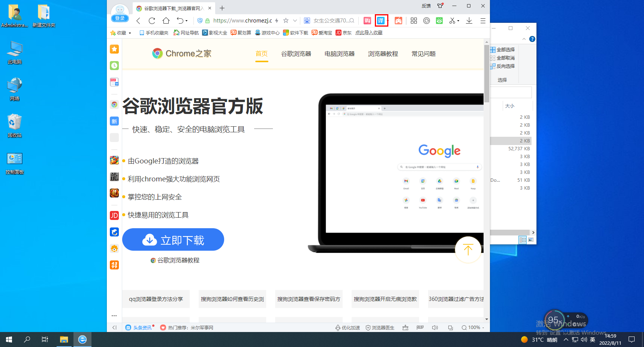The width and height of the screenshot is (644, 347).
Task: Open the 电脑浏览器 nav item
Action: [x=340, y=54]
